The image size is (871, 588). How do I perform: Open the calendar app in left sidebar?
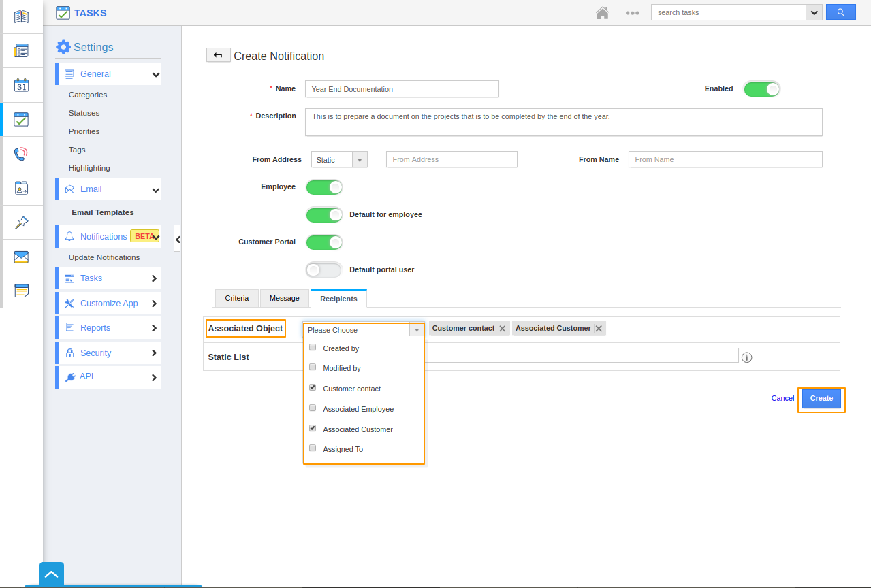pyautogui.click(x=21, y=85)
